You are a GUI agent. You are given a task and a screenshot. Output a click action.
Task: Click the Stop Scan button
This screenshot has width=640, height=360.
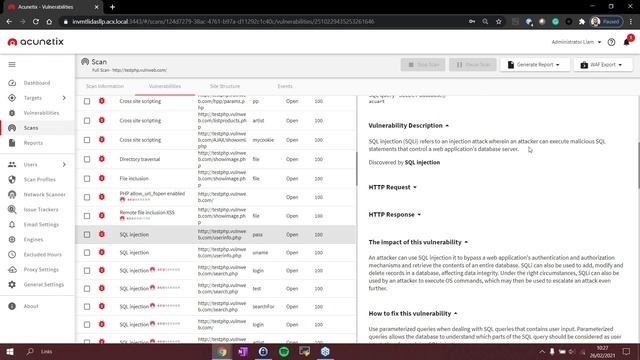pos(423,64)
